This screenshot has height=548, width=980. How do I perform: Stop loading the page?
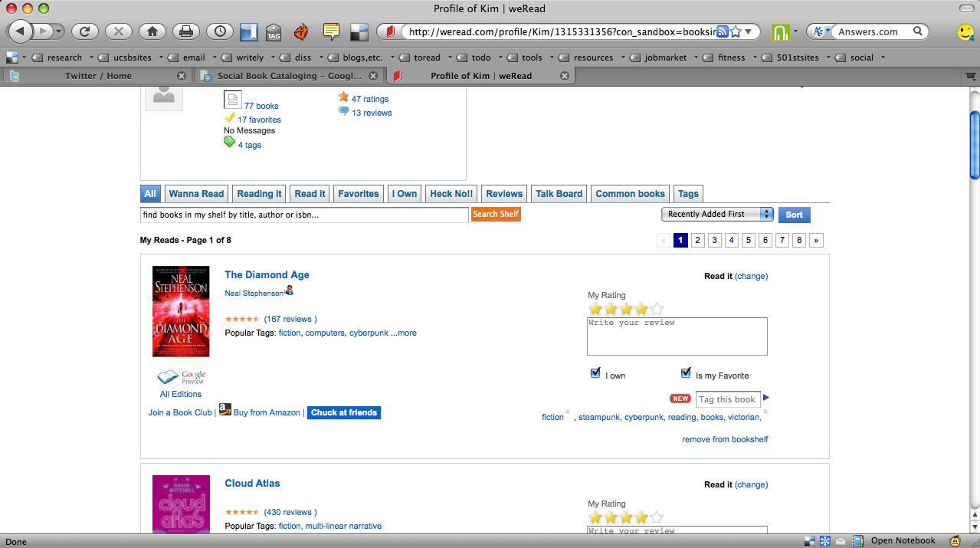pos(119,31)
